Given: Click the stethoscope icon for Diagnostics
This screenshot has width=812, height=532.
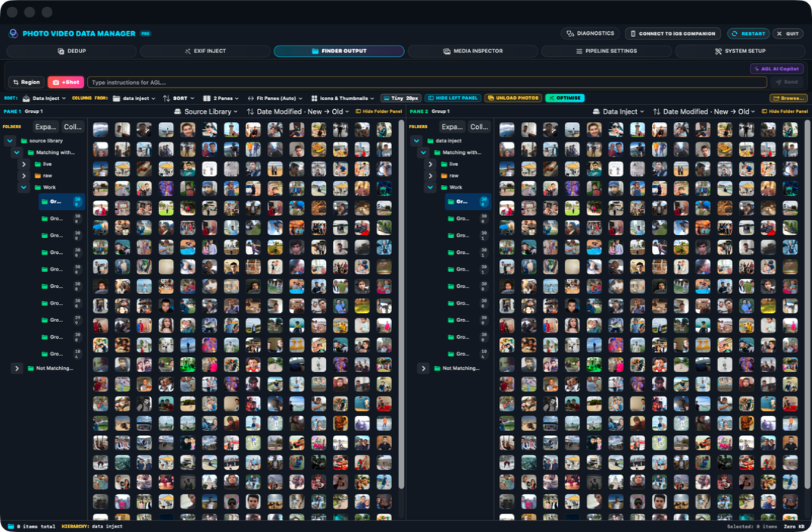Looking at the screenshot, I should coord(570,33).
